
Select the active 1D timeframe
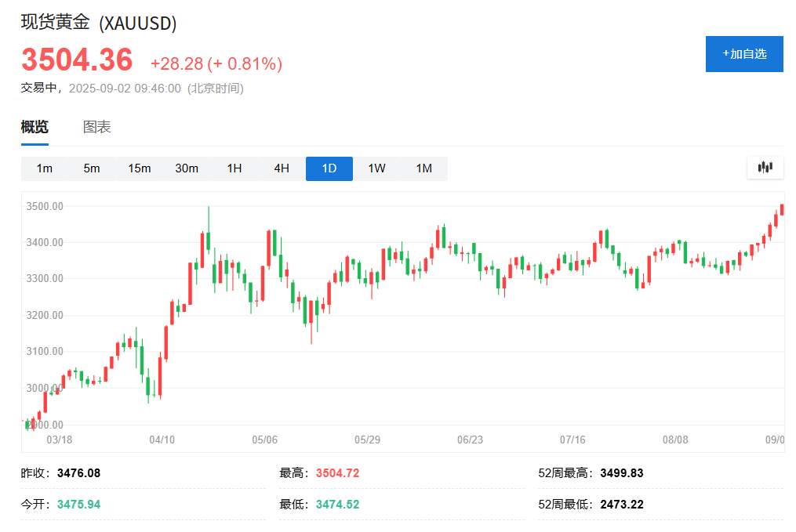coord(329,168)
